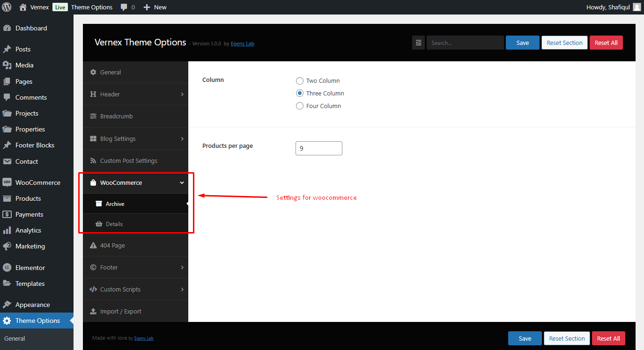Click the Projects folder icon
644x350 pixels.
7,113
